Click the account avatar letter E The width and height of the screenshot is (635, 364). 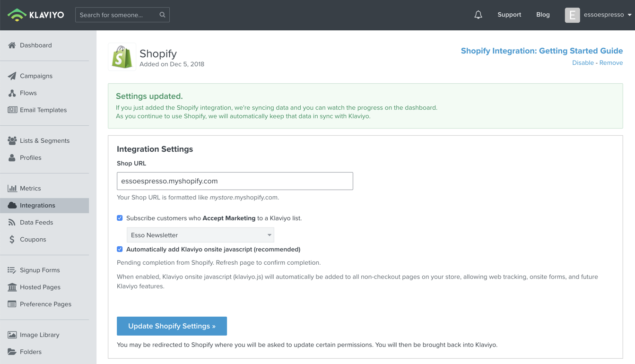point(572,15)
